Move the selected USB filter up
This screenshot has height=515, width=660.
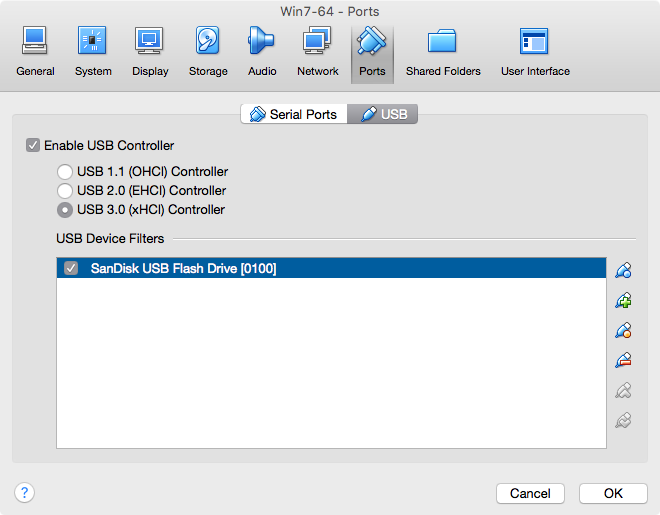coord(623,390)
